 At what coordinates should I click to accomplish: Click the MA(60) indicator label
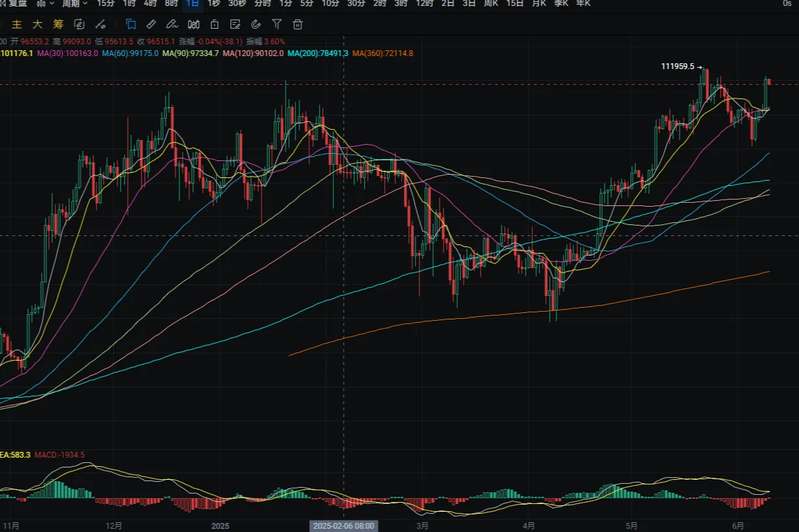130,53
